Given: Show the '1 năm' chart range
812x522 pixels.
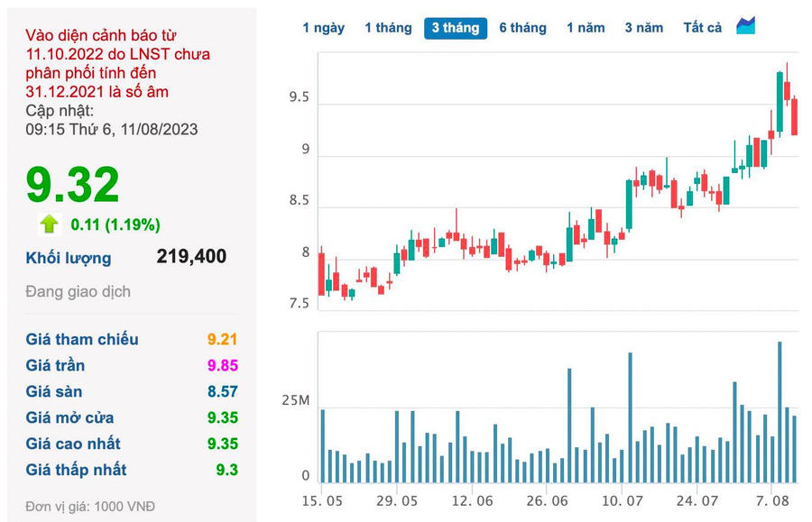Looking at the screenshot, I should 586,28.
